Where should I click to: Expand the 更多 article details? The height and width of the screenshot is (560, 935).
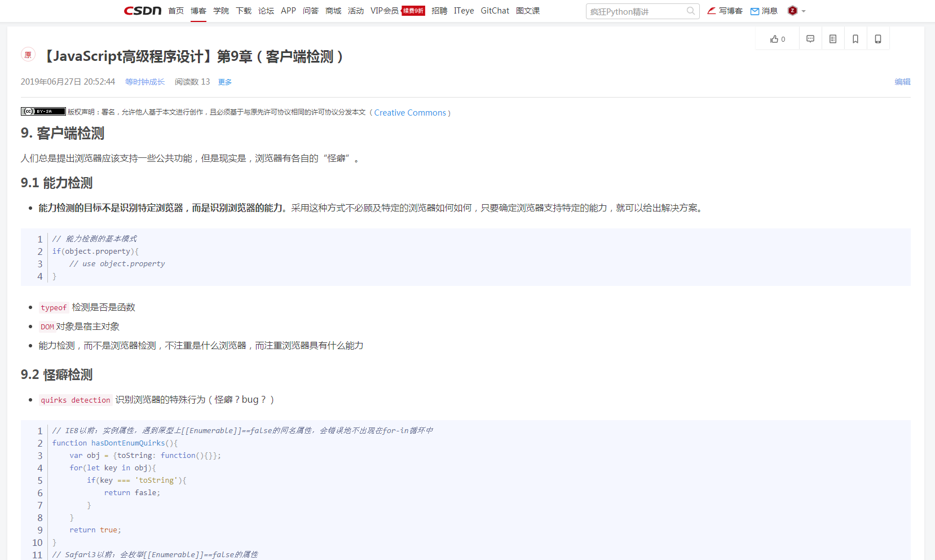click(224, 82)
